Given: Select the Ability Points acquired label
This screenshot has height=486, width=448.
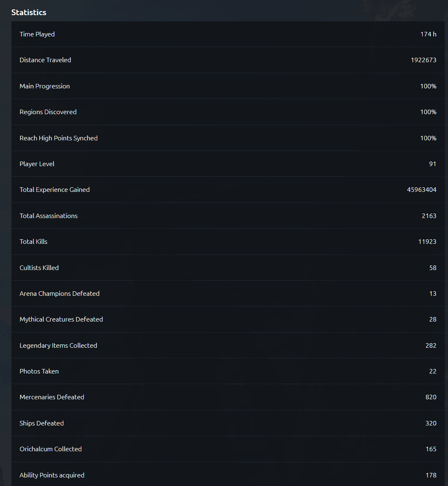Looking at the screenshot, I should (52, 475).
